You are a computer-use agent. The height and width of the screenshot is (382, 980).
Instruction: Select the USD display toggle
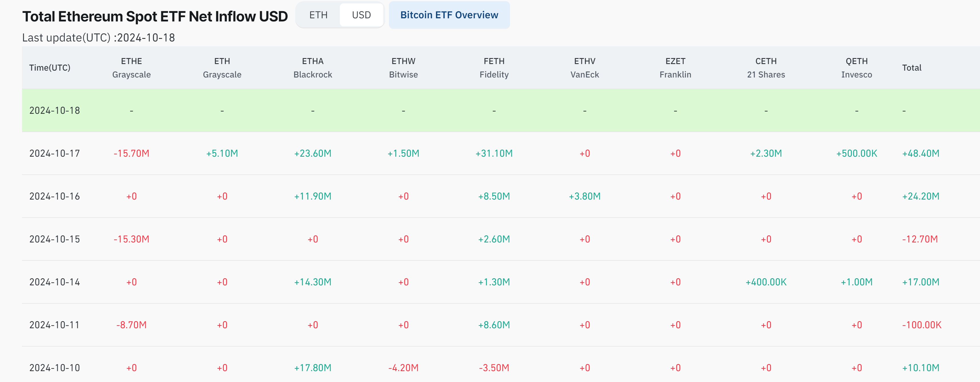[361, 15]
